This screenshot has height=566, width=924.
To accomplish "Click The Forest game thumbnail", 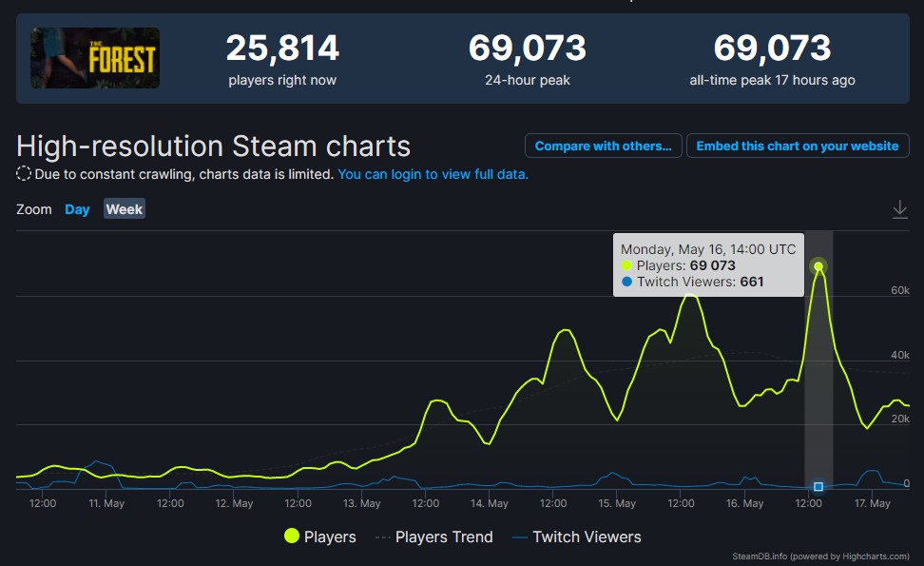I will (95, 58).
